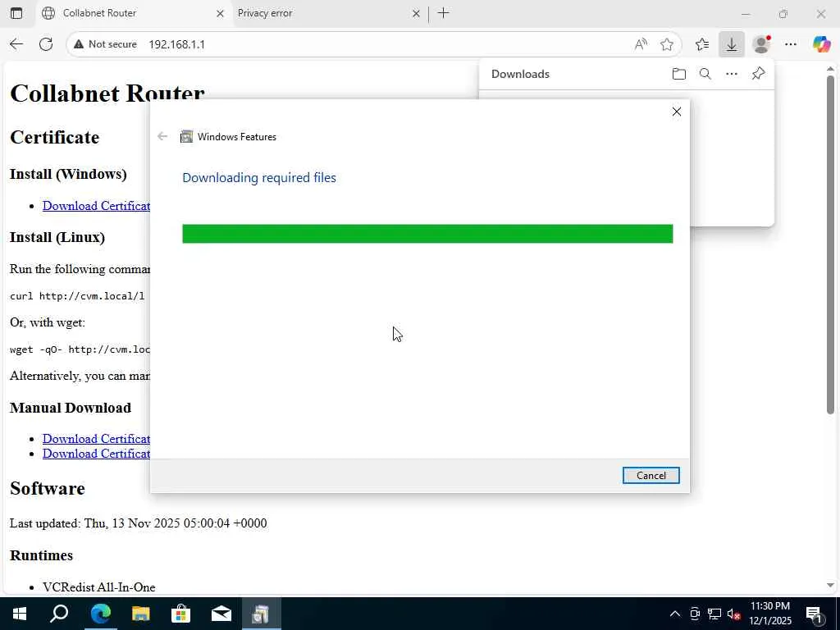Screen dimensions: 840x630
Task: Go back to the previous page
Action: pos(16,44)
